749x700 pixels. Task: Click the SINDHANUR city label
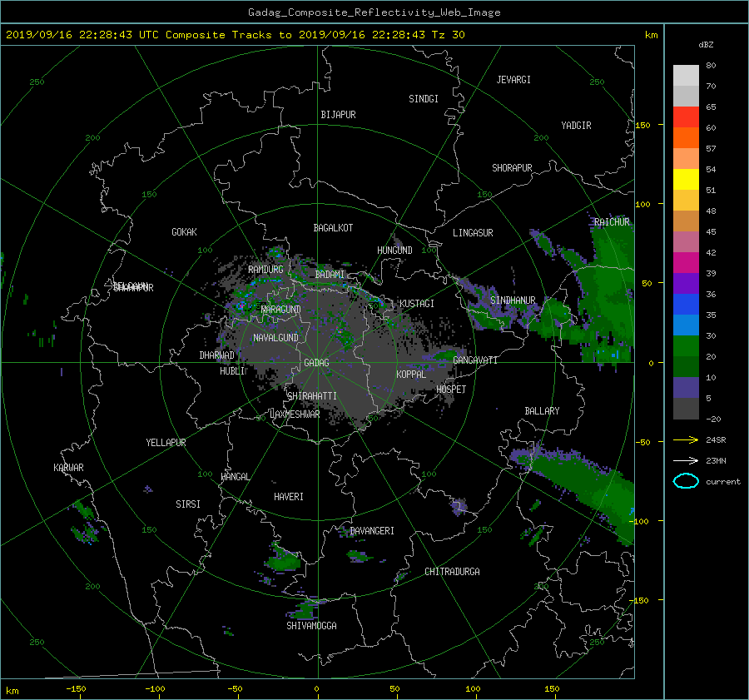point(513,300)
